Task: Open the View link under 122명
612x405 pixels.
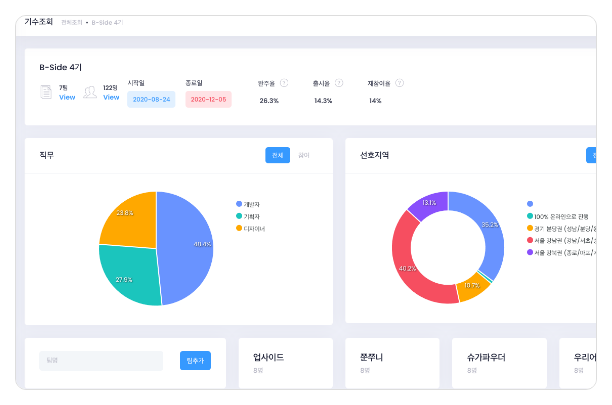Action: click(x=111, y=98)
